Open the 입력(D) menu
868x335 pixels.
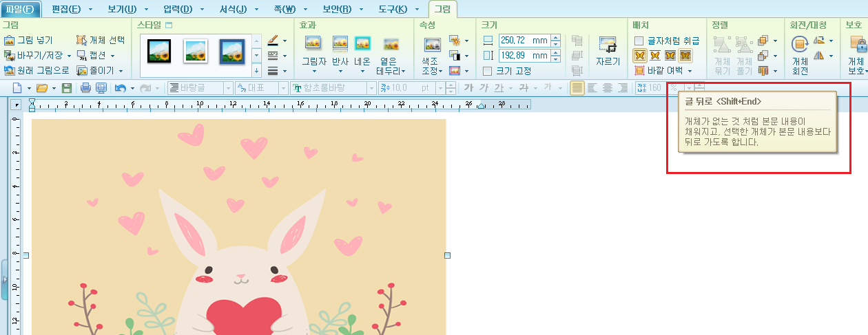(x=178, y=9)
